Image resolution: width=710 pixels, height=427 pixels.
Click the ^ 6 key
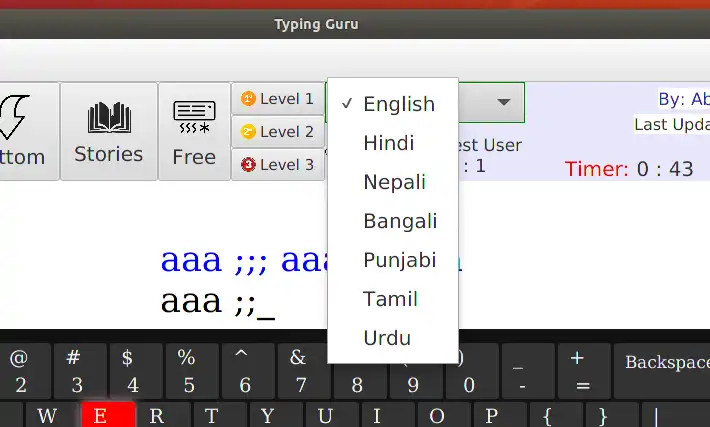click(x=248, y=371)
